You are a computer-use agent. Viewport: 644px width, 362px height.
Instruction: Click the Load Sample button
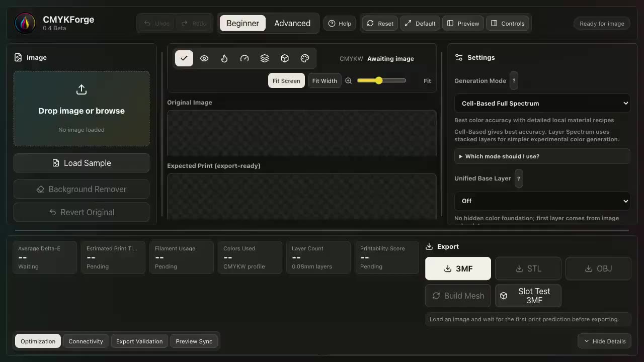(82, 163)
